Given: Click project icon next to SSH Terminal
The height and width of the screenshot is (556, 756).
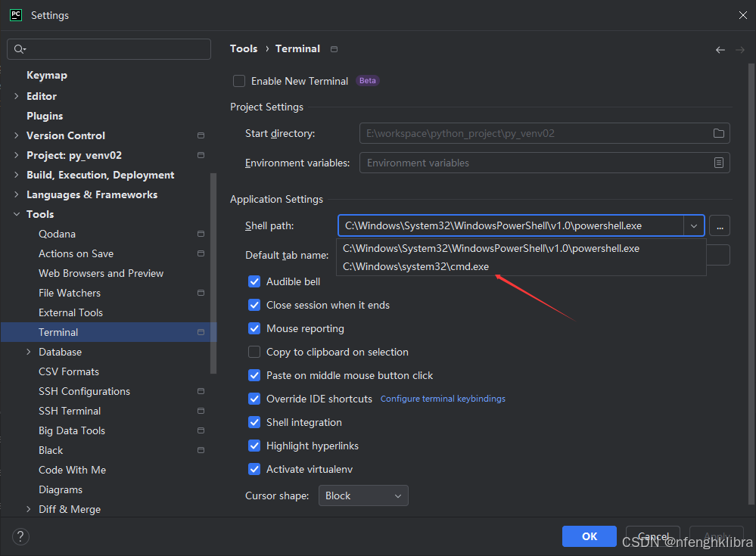Looking at the screenshot, I should click(x=201, y=411).
